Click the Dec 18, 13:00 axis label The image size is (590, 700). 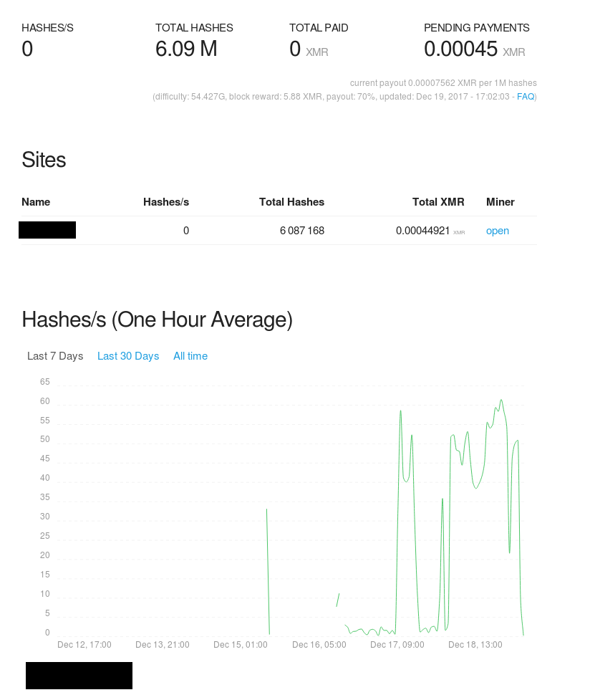(475, 644)
